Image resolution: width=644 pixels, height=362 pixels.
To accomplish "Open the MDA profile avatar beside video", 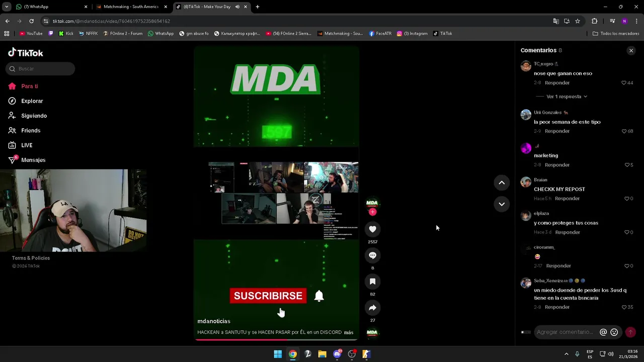I will [x=372, y=203].
